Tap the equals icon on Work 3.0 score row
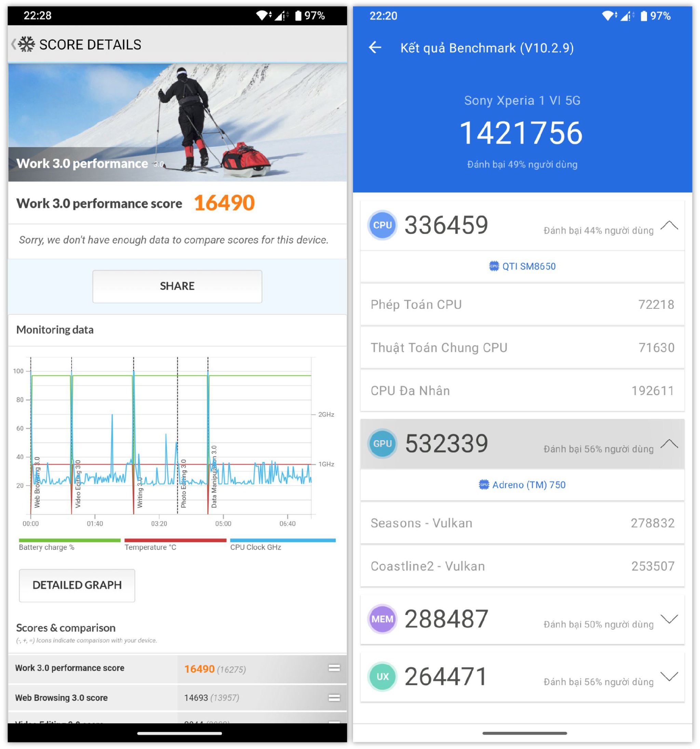 (334, 668)
